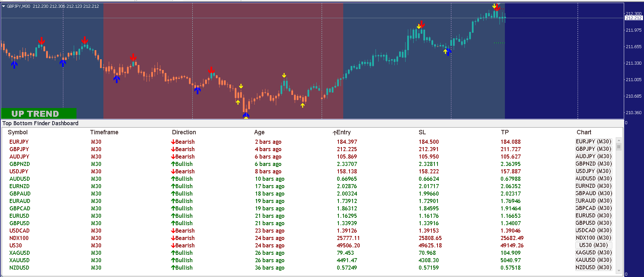Click the Direction column header
The image size is (644, 277).
point(184,132)
